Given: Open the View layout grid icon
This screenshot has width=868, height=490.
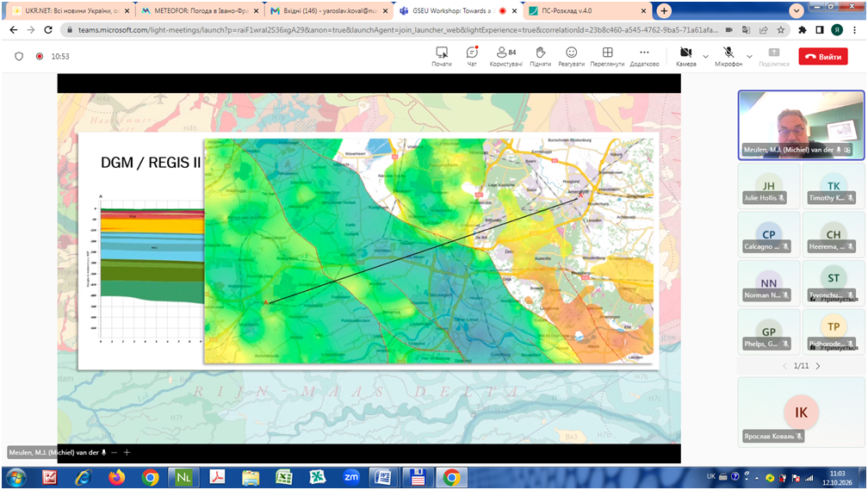Looking at the screenshot, I should (607, 57).
